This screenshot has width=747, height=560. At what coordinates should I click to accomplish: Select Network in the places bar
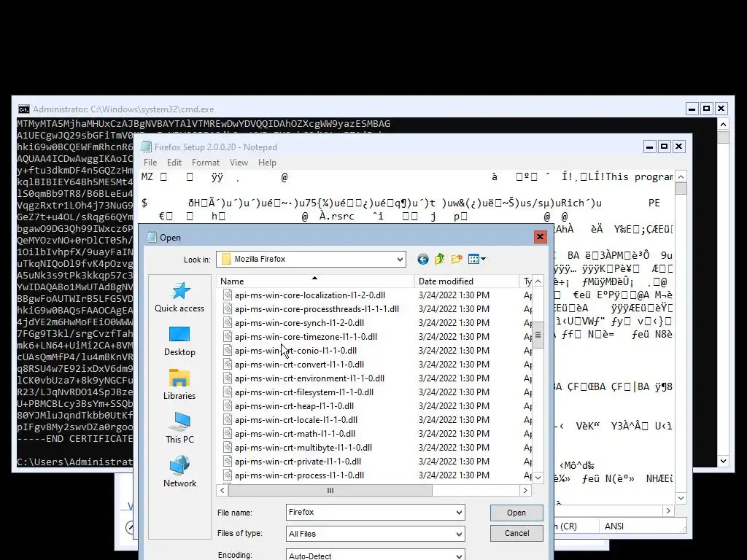[x=179, y=472]
